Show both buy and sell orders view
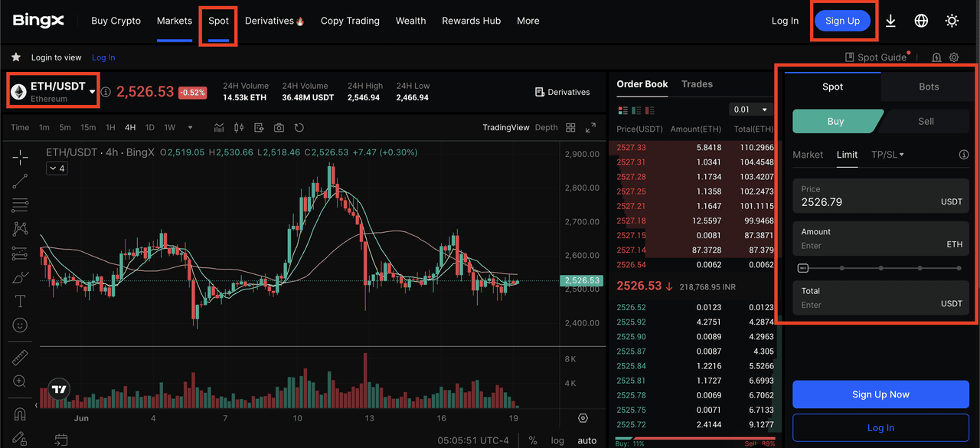Image resolution: width=980 pixels, height=448 pixels. 622,110
